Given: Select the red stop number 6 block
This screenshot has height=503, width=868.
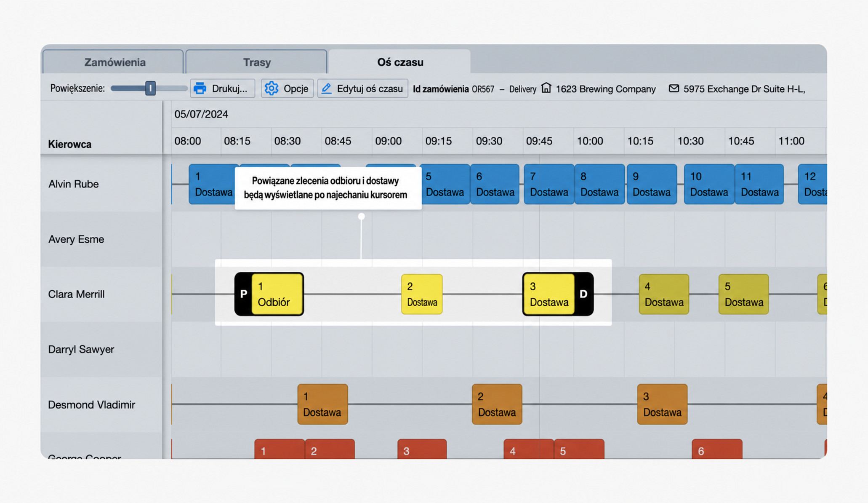Looking at the screenshot, I should point(717,449).
